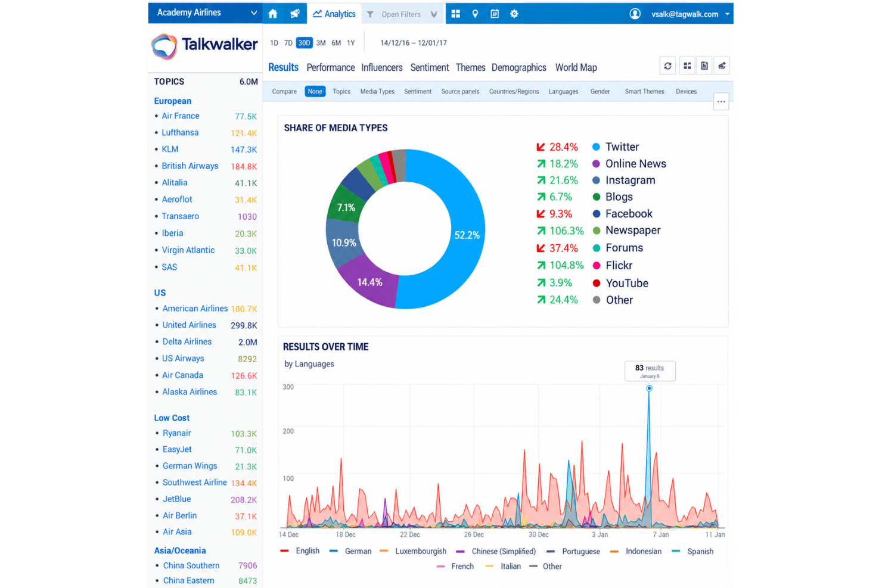The image size is (882, 588).
Task: Toggle the English series in chart legend
Action: (x=300, y=551)
